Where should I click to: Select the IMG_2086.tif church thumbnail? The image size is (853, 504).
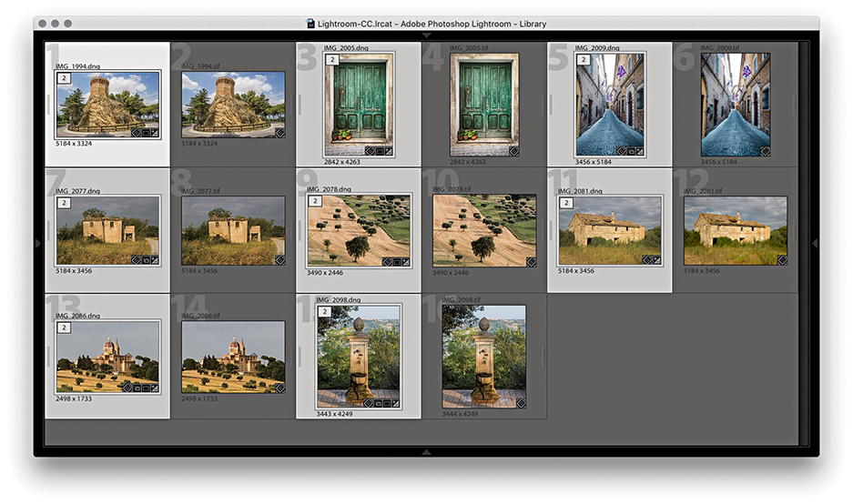(x=233, y=357)
